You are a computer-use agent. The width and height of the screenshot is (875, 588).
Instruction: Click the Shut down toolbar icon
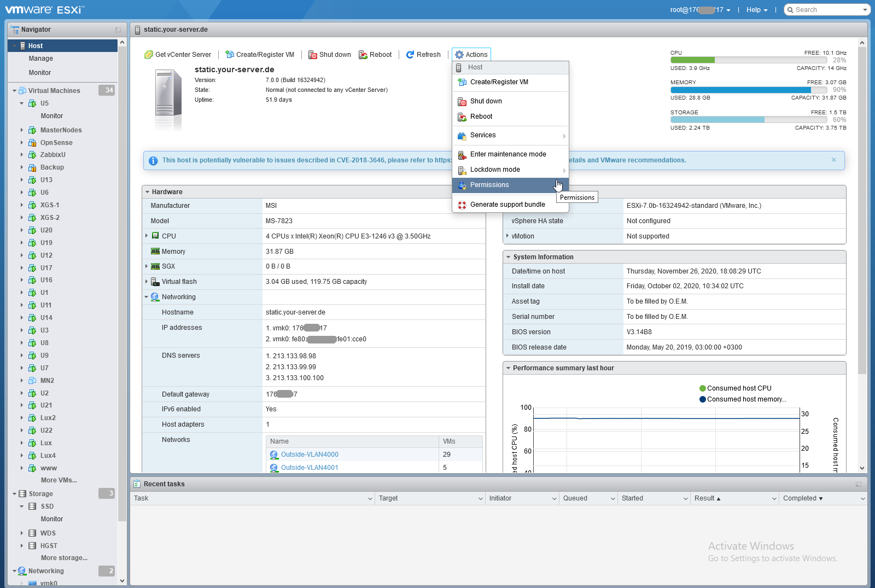(x=313, y=55)
